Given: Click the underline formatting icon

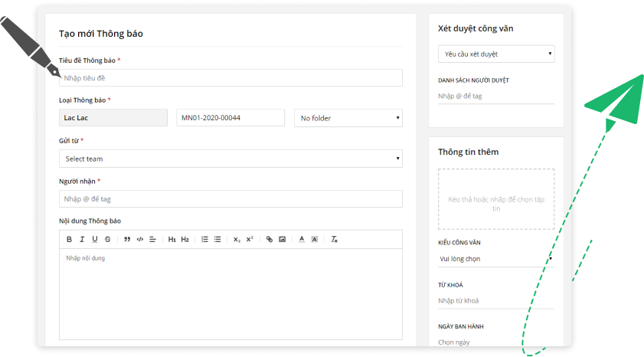Looking at the screenshot, I should 94,239.
